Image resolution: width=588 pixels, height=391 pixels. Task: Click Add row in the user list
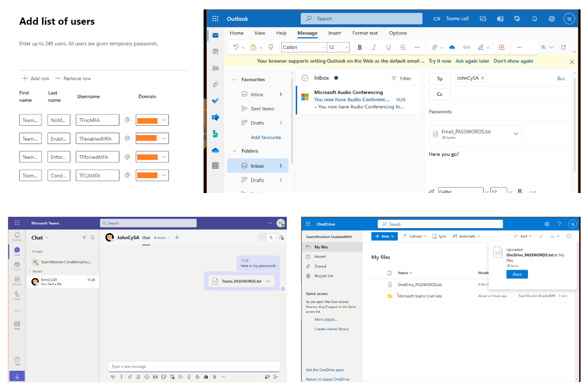click(x=36, y=78)
